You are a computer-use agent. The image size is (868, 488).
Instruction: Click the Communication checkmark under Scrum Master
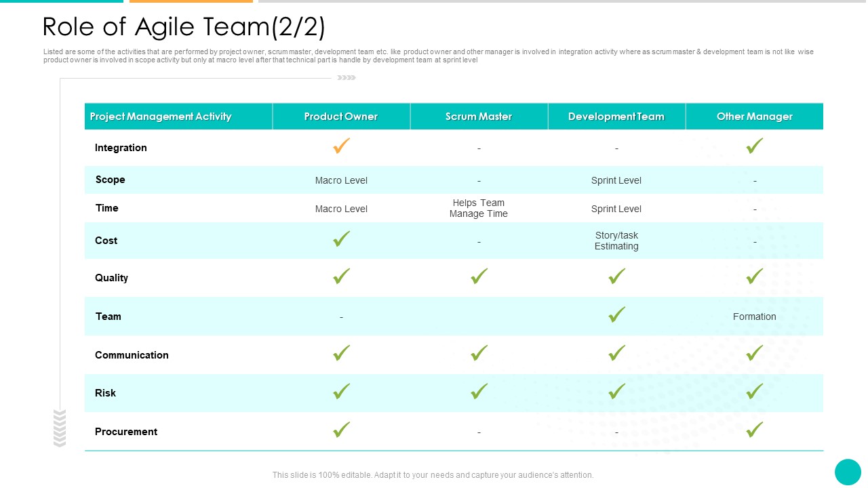(479, 353)
